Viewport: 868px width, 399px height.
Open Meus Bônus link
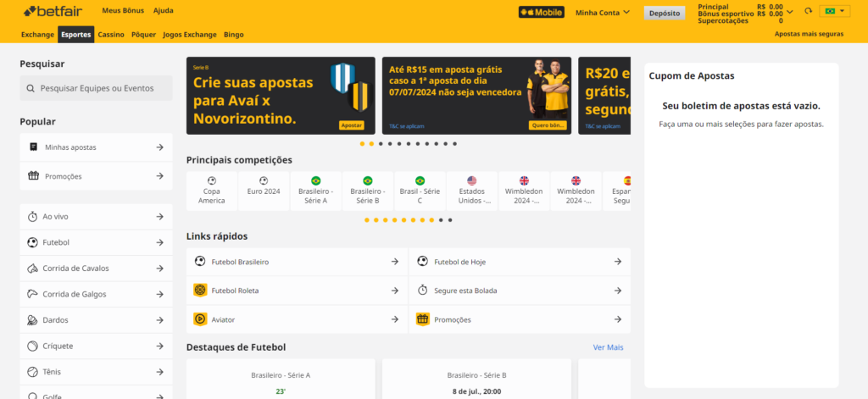[x=123, y=10]
